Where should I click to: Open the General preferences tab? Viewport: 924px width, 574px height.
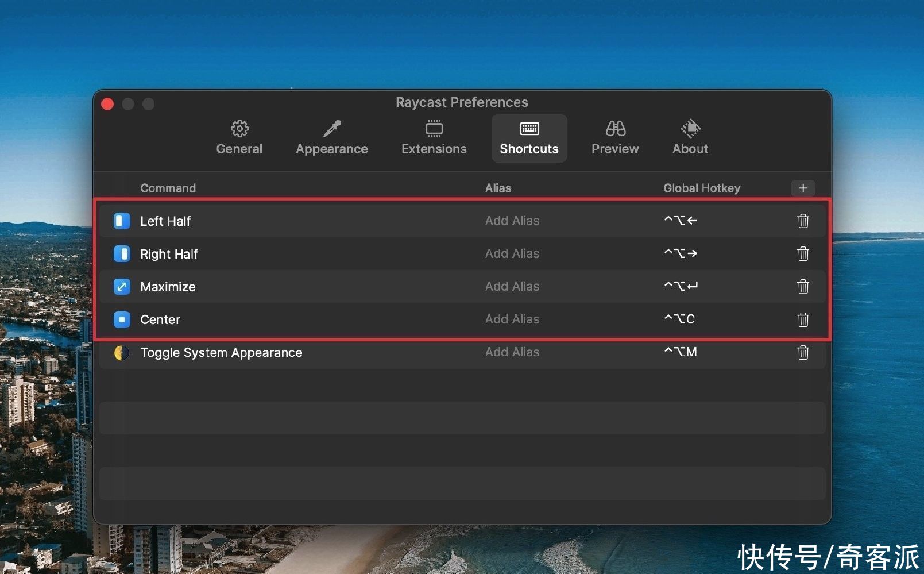click(x=239, y=138)
